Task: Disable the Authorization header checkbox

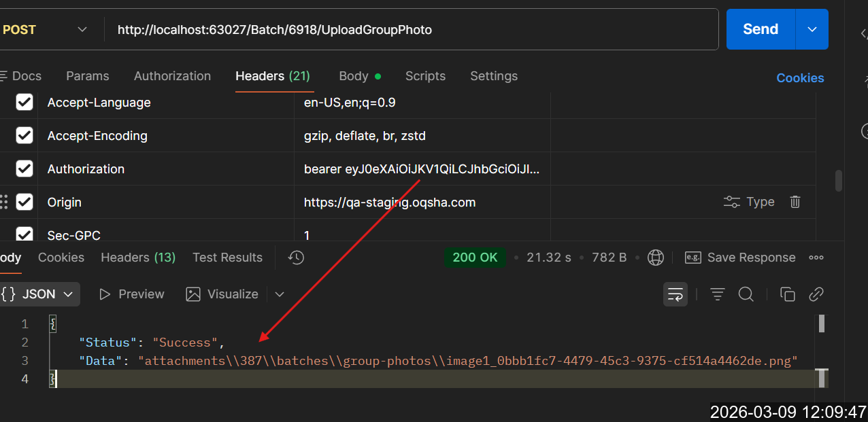Action: click(x=24, y=169)
